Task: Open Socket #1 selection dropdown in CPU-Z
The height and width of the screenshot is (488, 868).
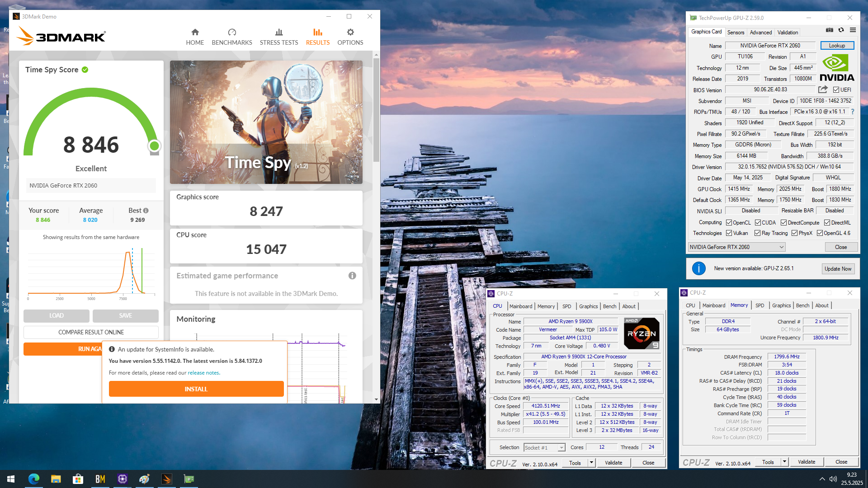Action: click(x=544, y=448)
